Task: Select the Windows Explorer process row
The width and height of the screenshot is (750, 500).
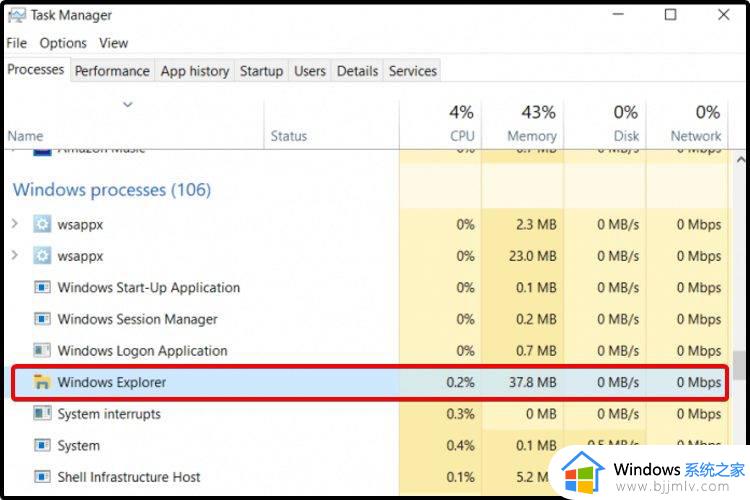Action: click(x=370, y=382)
